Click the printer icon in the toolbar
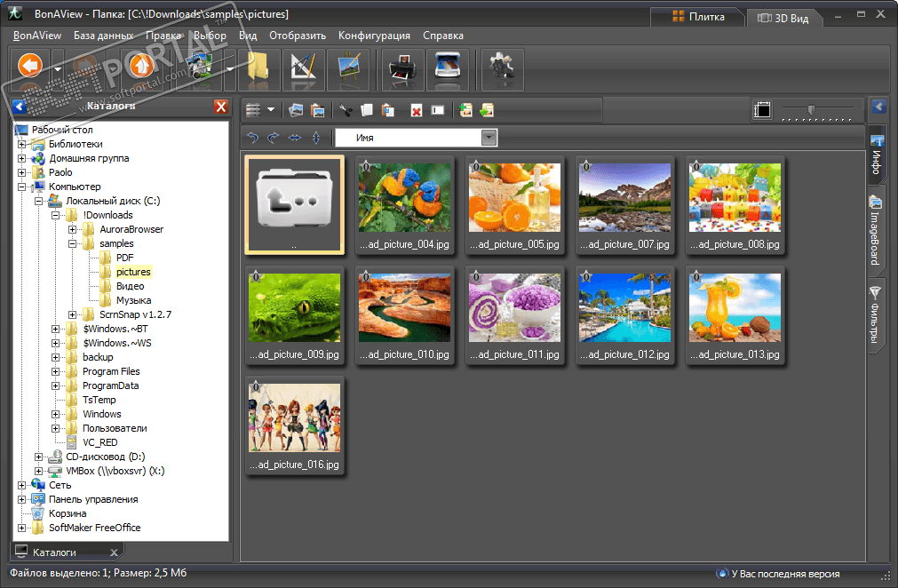 401,69
